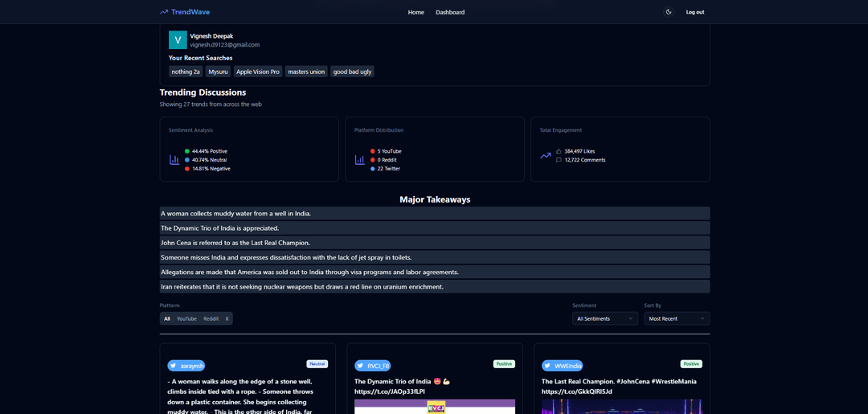Open the RVCJ_FB account badge

tap(373, 366)
